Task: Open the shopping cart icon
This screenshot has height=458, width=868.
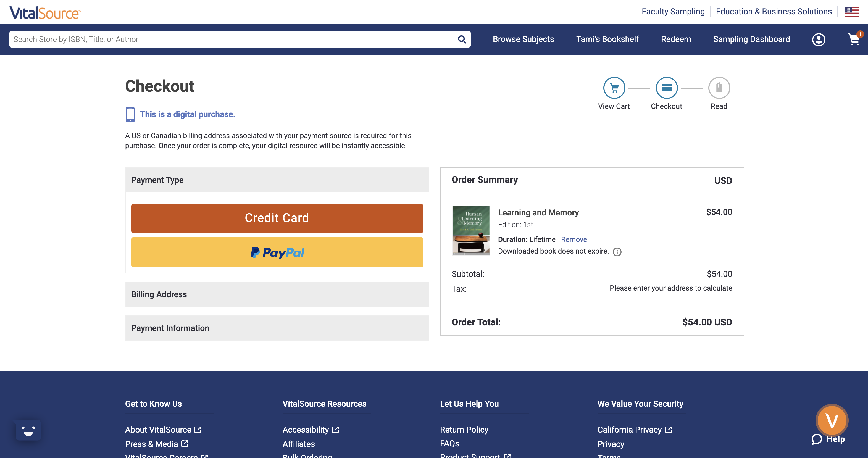Action: pyautogui.click(x=854, y=39)
